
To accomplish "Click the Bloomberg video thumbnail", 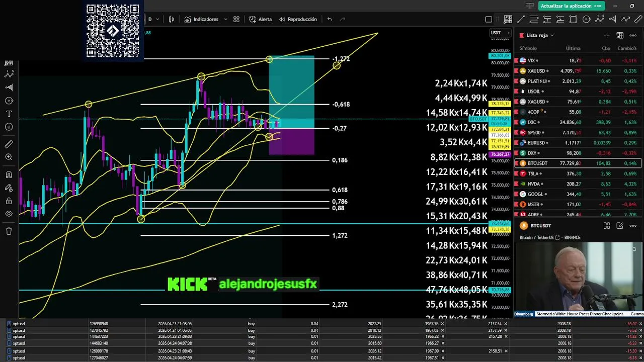I will click(579, 280).
